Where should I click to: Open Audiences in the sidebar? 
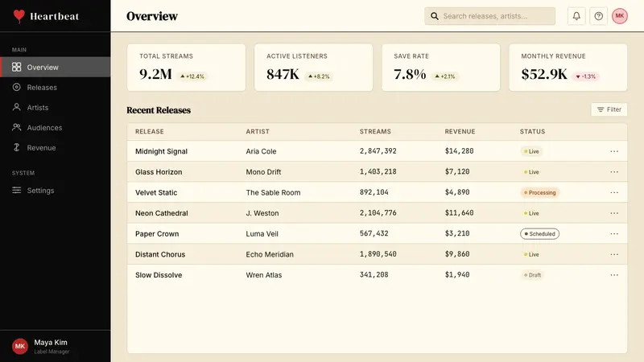56,127
